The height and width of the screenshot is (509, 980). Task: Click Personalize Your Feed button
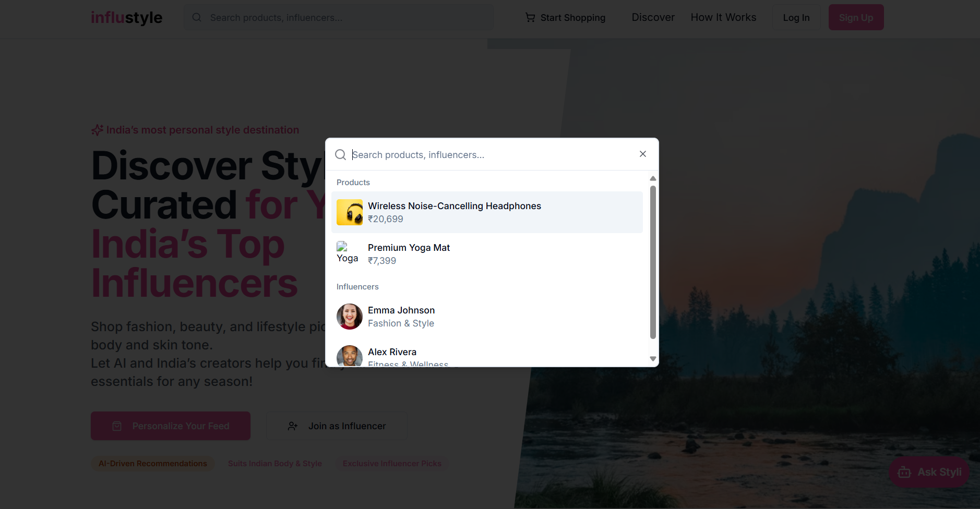171,426
